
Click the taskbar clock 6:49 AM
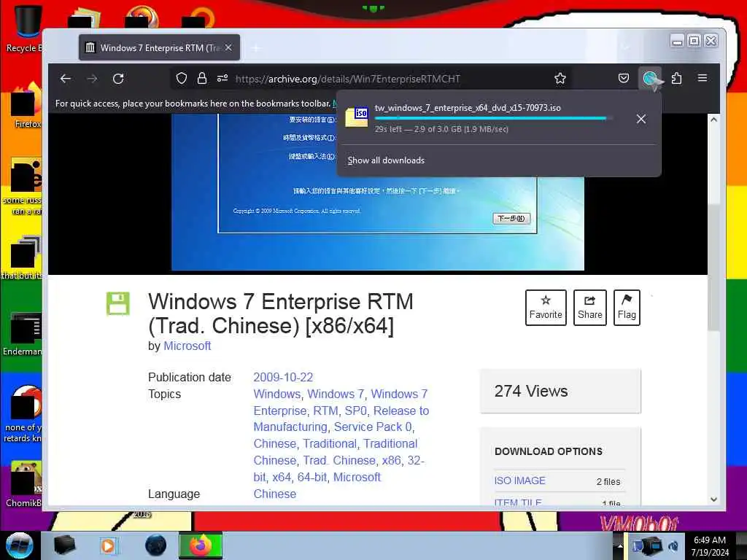coord(710,545)
